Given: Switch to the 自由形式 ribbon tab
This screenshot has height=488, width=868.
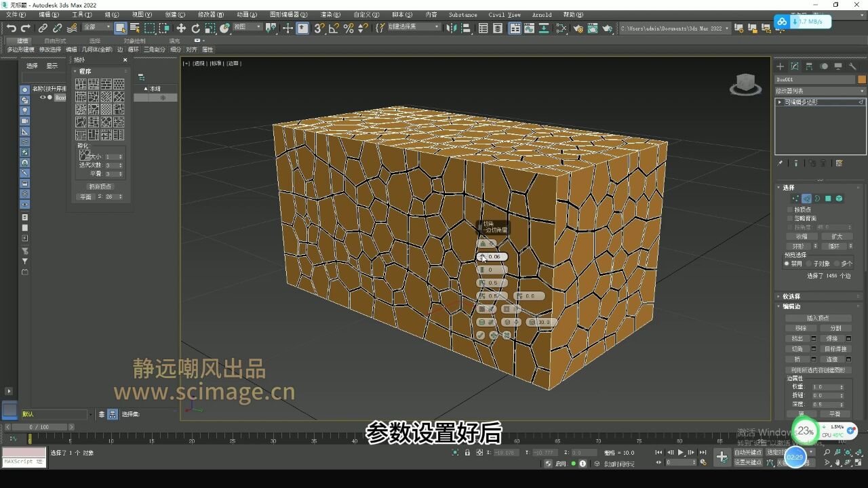Looking at the screenshot, I should coord(56,41).
